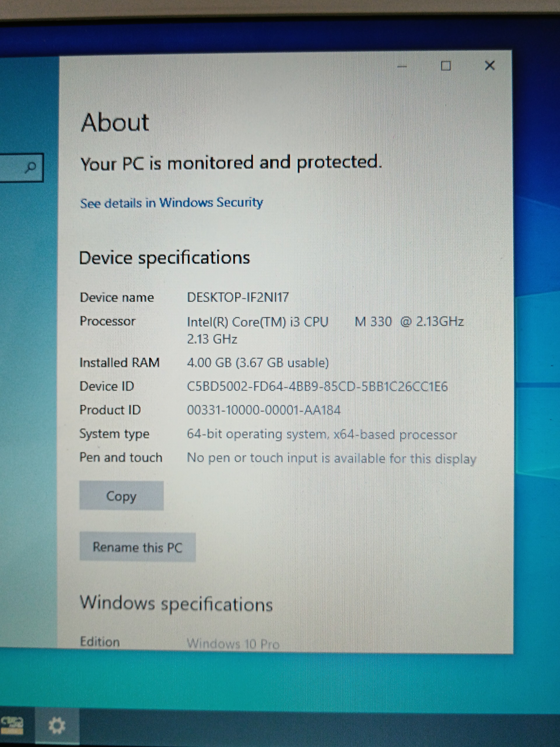Click installed RAM value 4.00 GB (3.67 GB usable)
The height and width of the screenshot is (747, 560).
click(258, 363)
